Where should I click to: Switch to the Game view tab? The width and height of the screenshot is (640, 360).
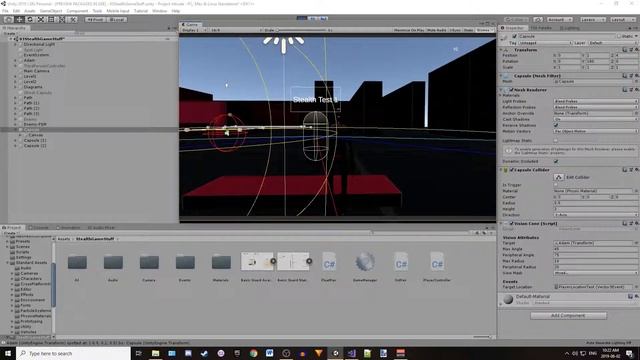point(191,24)
